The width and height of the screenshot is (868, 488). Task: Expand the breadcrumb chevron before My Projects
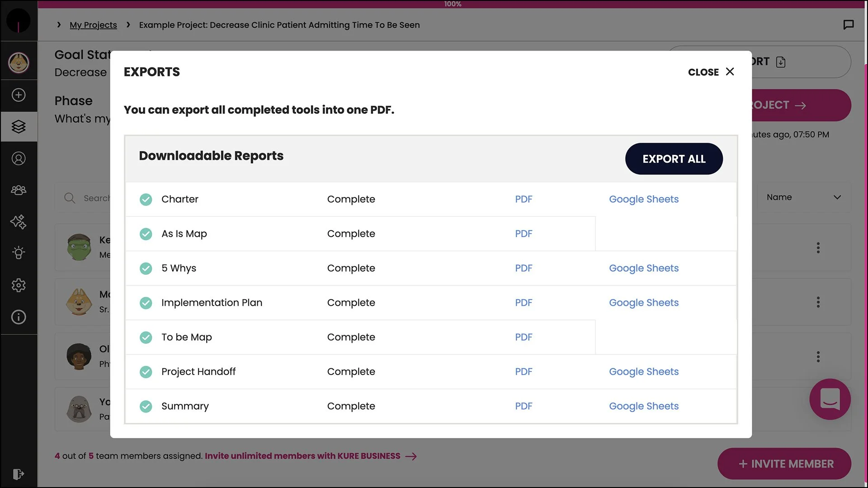[x=59, y=25]
